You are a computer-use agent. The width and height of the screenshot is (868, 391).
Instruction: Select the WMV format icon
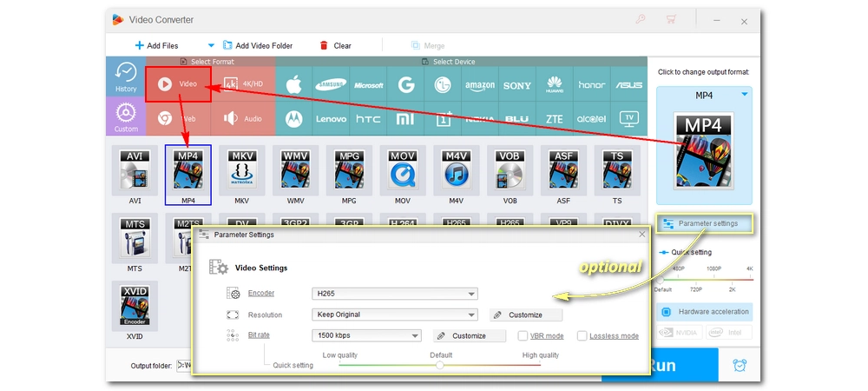[296, 170]
